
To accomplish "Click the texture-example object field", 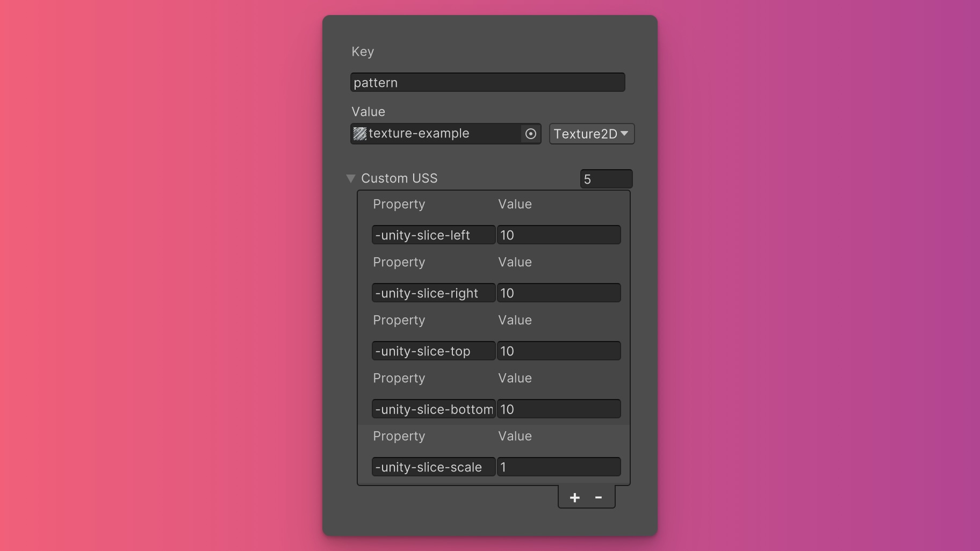I will [445, 134].
